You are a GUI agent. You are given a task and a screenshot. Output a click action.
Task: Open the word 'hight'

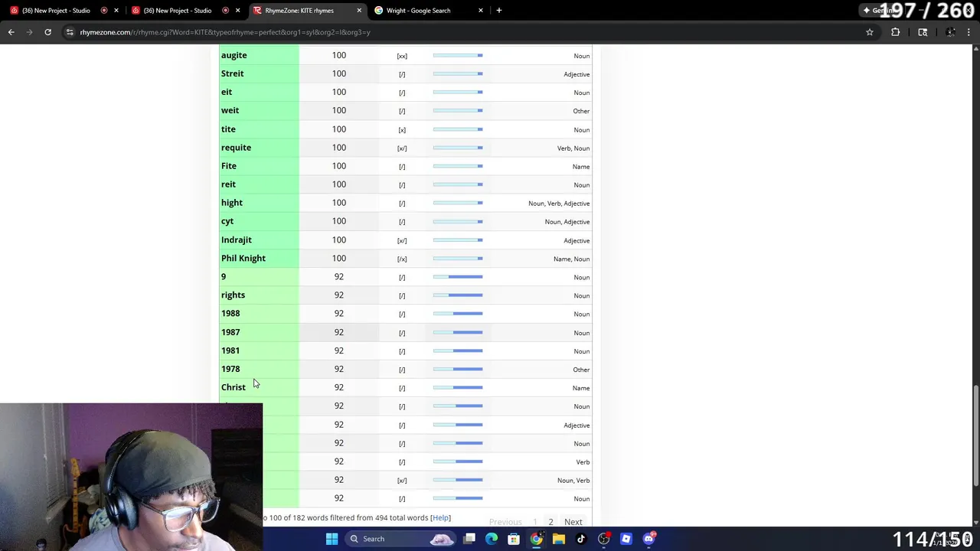[x=231, y=203]
